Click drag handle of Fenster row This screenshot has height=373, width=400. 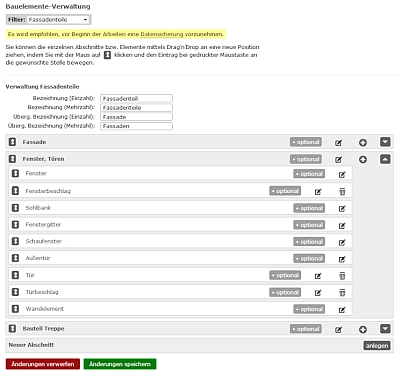click(x=15, y=173)
